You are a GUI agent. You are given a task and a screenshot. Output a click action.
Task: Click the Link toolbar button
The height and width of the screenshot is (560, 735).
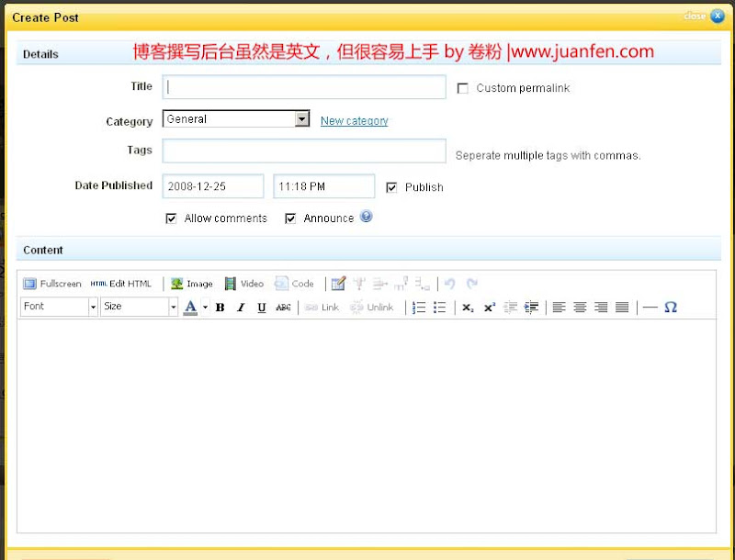pyautogui.click(x=322, y=308)
